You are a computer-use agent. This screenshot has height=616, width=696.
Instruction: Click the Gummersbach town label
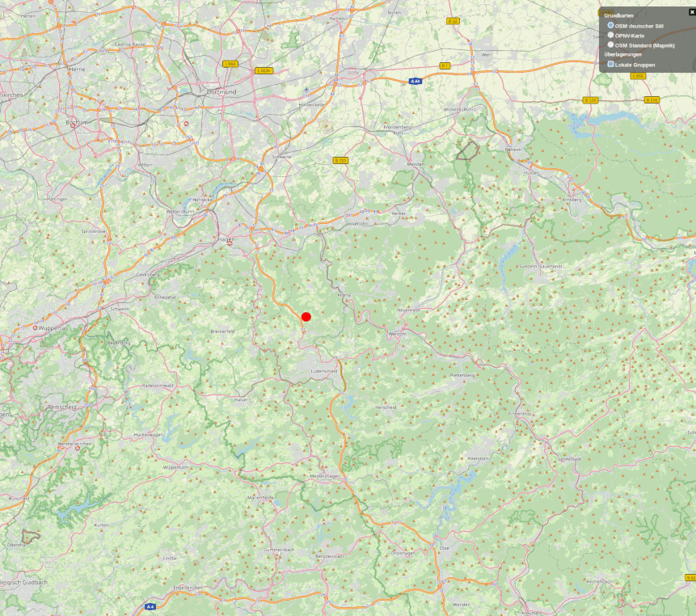coord(279,550)
